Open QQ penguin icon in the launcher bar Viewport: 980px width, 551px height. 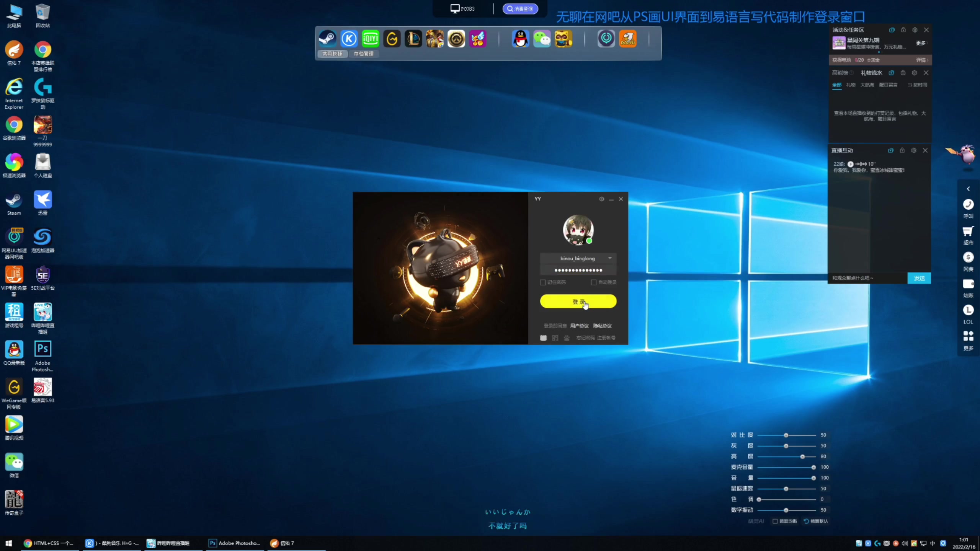[x=521, y=39]
